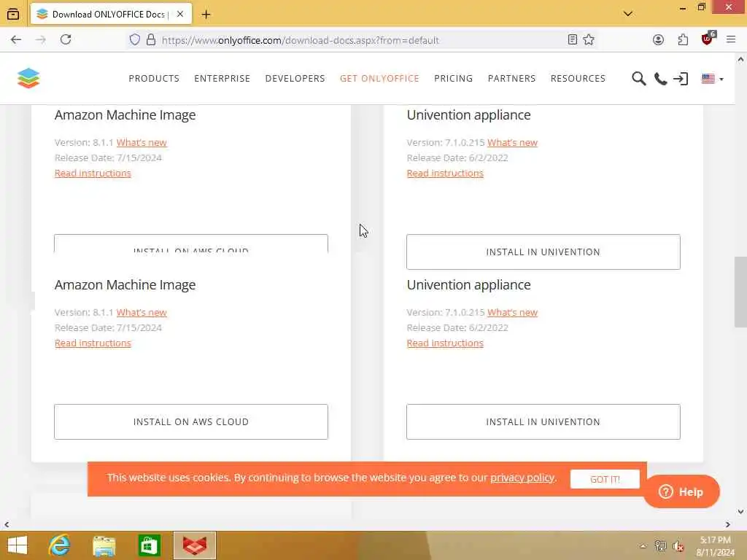Click the scroll down arrow of page scrollbar
747x560 pixels.
coord(740,512)
